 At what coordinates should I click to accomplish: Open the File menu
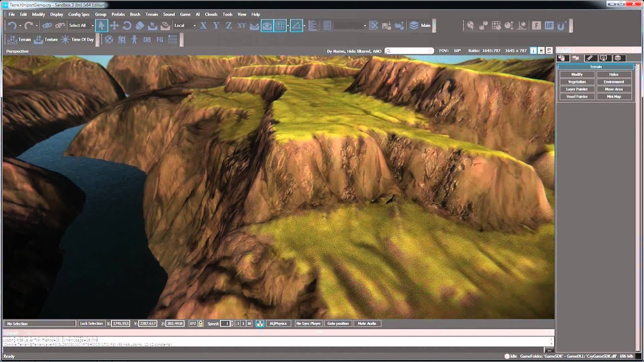12,15
